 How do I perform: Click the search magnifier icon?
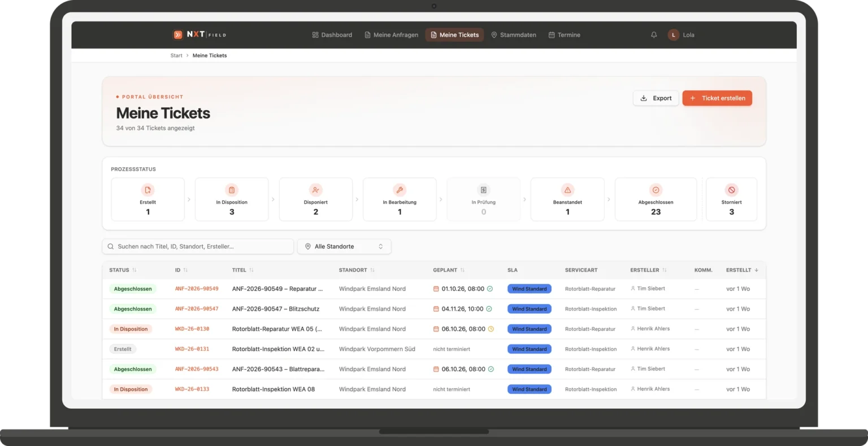pos(111,247)
